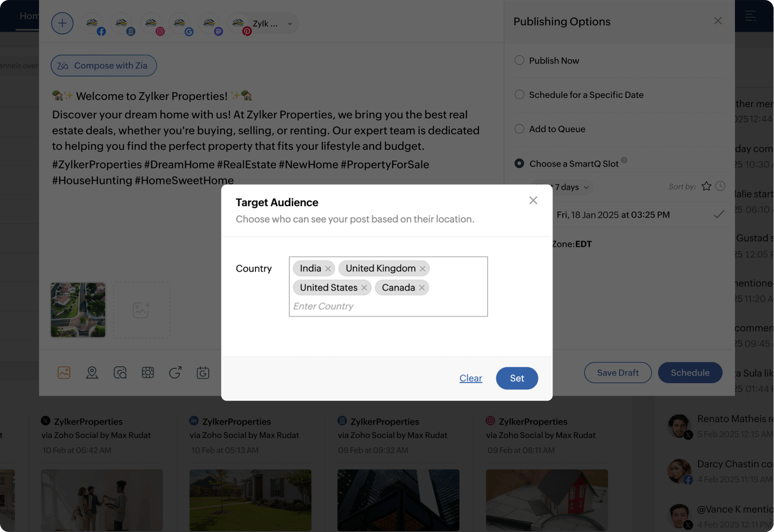Choose Schedule for a Specific Date
774x532 pixels.
tap(519, 94)
